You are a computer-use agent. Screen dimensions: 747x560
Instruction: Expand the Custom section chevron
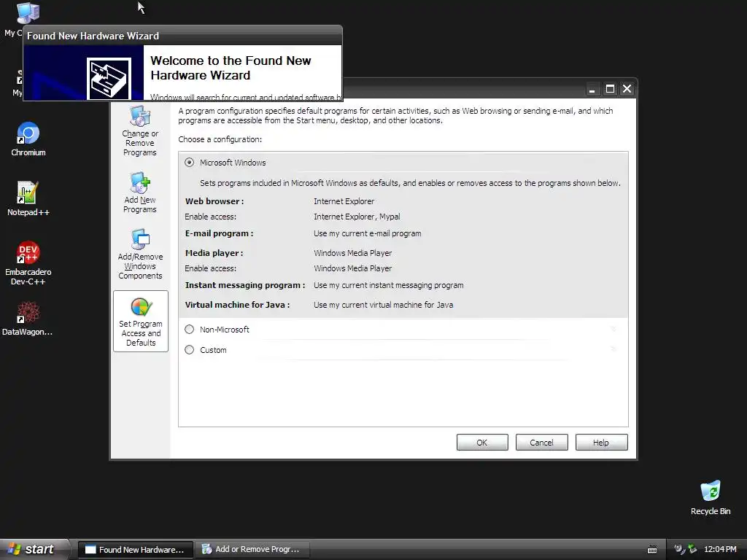coord(614,349)
